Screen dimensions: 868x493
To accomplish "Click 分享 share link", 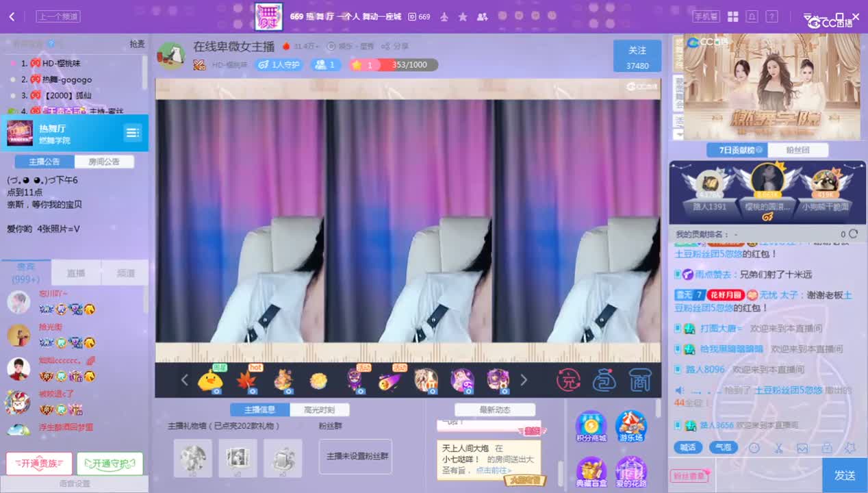I will (x=395, y=47).
